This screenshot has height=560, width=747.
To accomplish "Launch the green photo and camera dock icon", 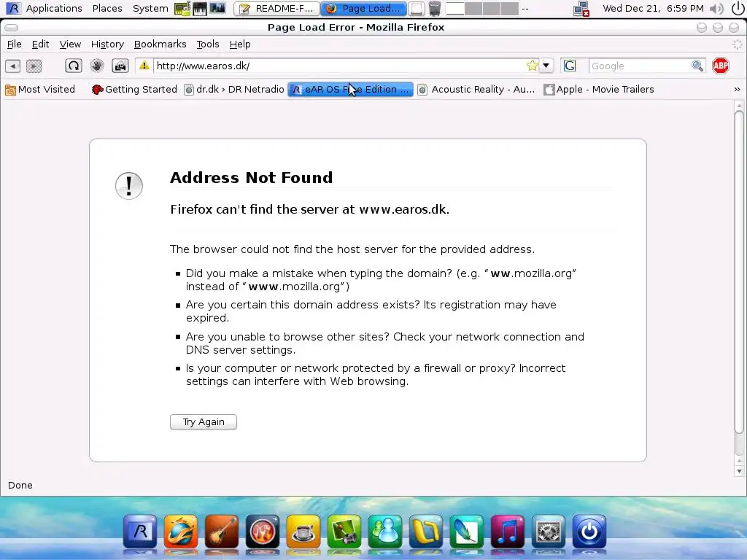I will tap(344, 532).
